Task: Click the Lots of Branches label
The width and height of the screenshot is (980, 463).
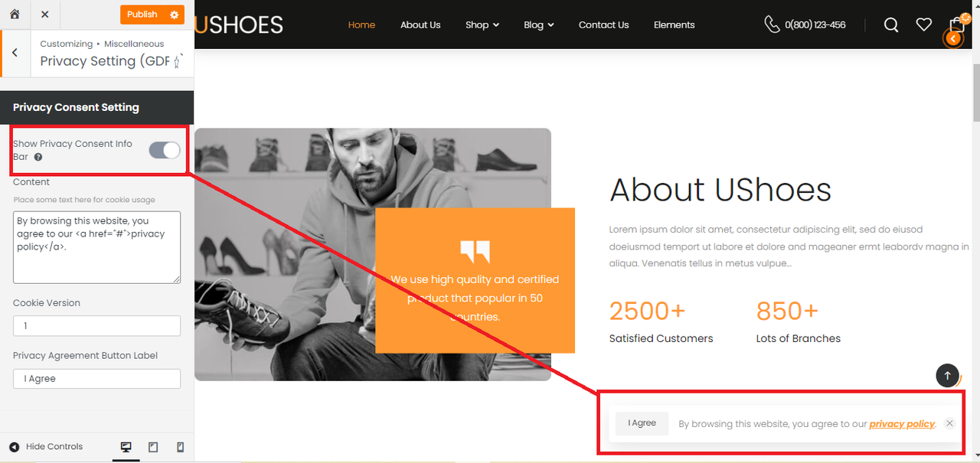Action: click(798, 338)
